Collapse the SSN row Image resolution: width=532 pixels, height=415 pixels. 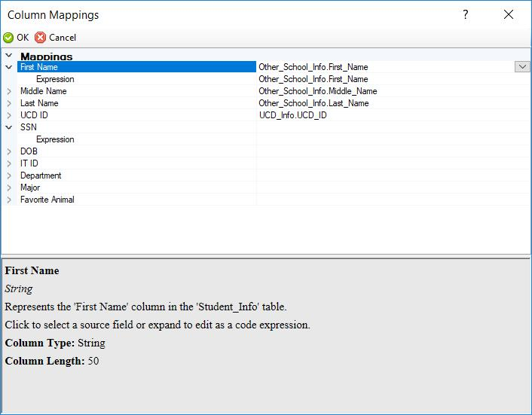(9, 127)
